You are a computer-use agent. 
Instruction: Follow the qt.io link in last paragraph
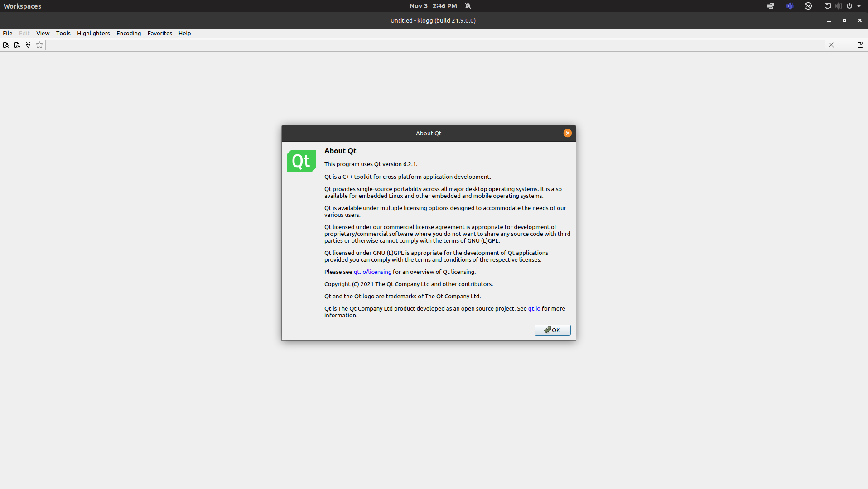534,309
